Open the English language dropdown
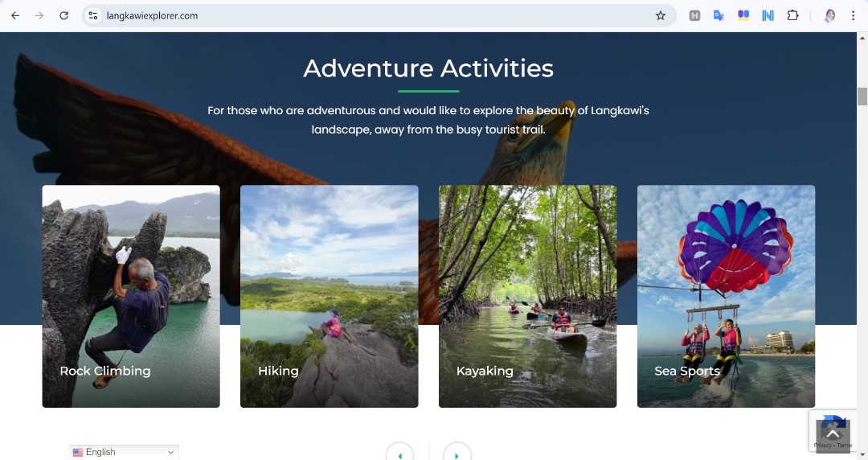The image size is (868, 460). point(124,452)
